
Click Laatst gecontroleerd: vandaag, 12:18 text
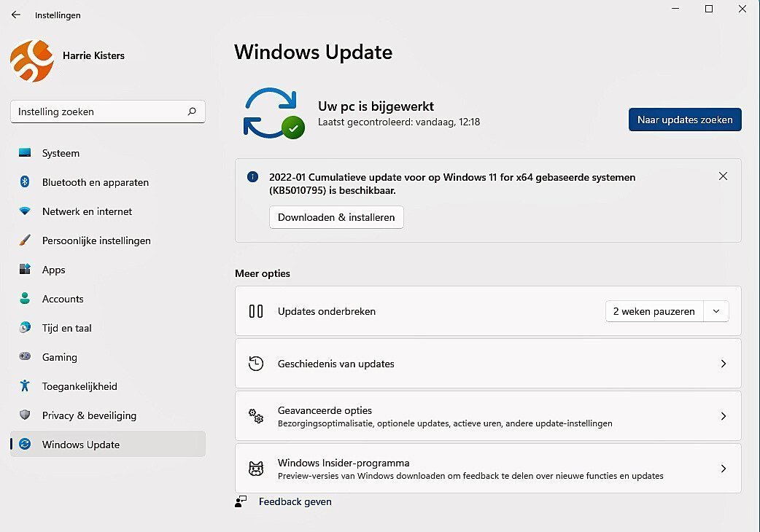[399, 122]
